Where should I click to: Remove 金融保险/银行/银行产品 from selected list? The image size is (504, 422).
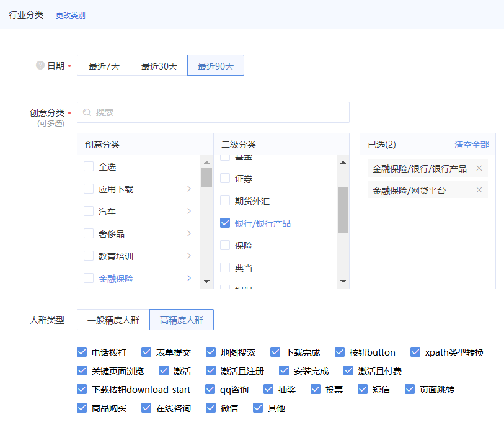pos(479,168)
